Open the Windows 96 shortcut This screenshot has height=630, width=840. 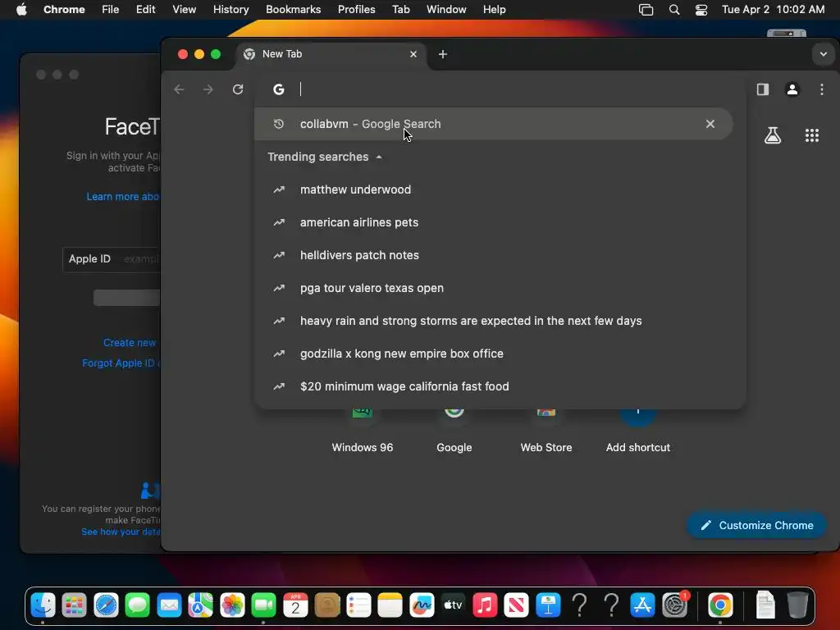362,431
